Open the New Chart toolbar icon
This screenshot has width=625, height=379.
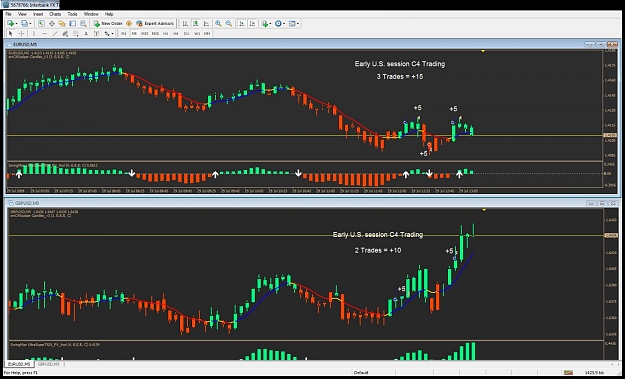click(10, 24)
